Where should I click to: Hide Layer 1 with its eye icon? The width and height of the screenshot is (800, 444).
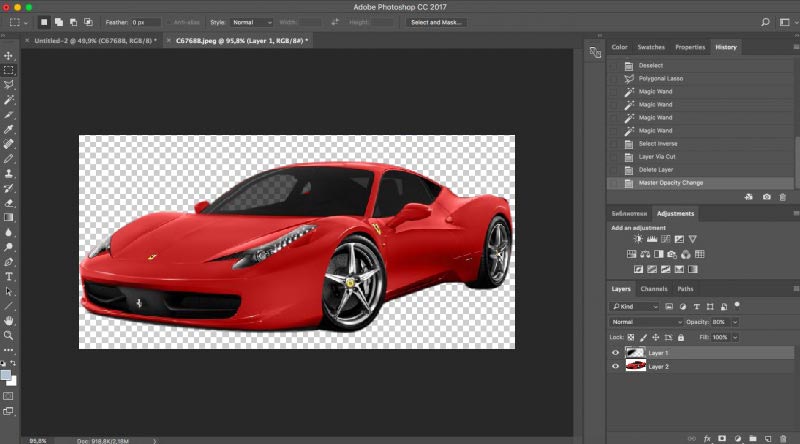[x=615, y=353]
